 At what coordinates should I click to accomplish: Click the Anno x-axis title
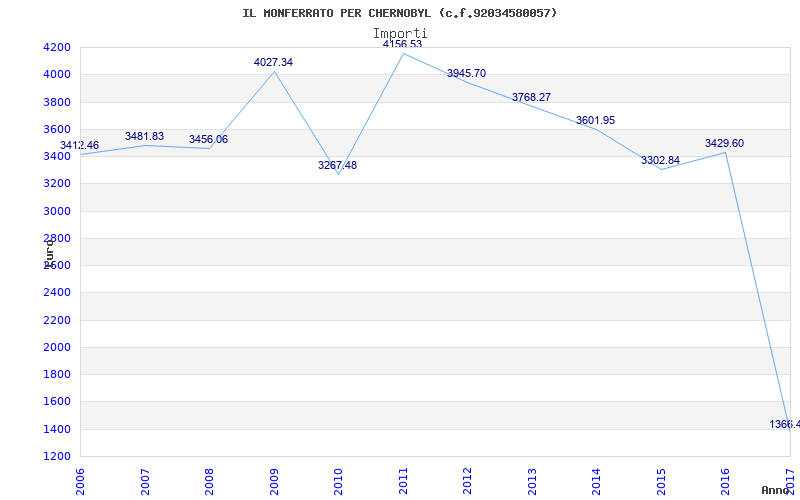(774, 490)
